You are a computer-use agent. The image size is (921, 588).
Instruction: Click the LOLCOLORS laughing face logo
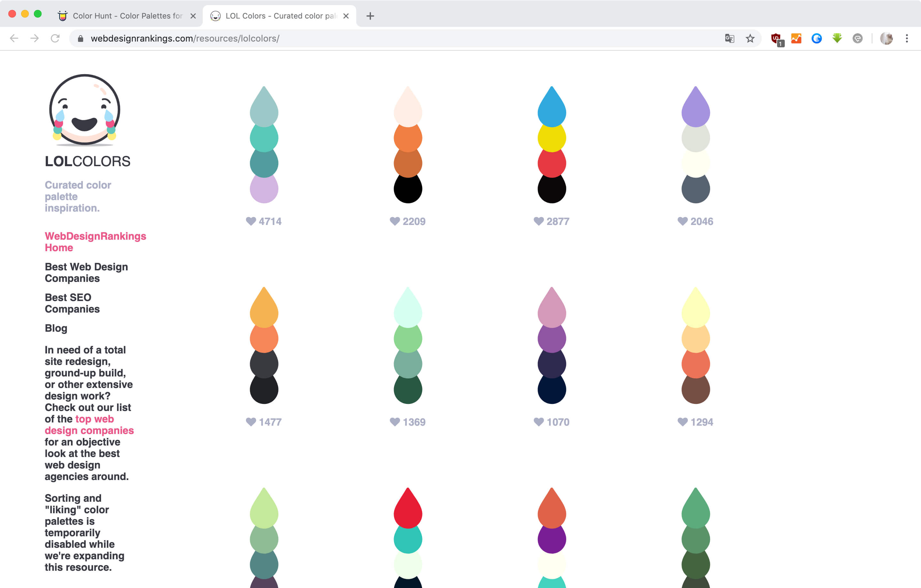[85, 110]
